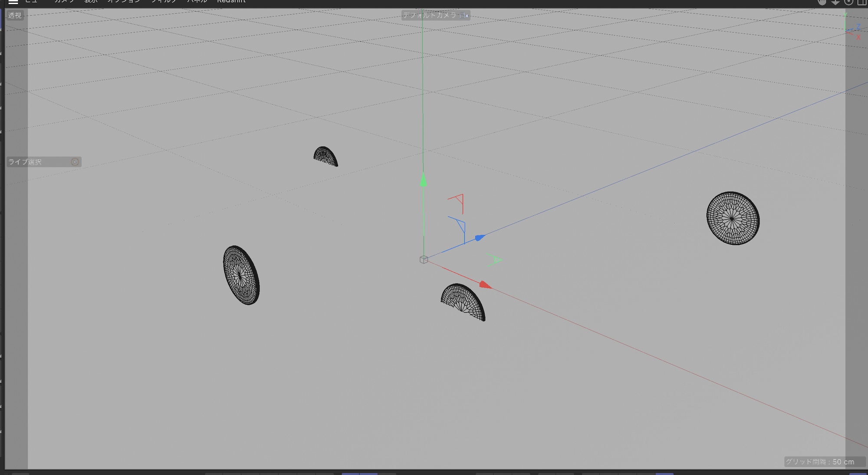Open the カメラ menu

pos(64,1)
